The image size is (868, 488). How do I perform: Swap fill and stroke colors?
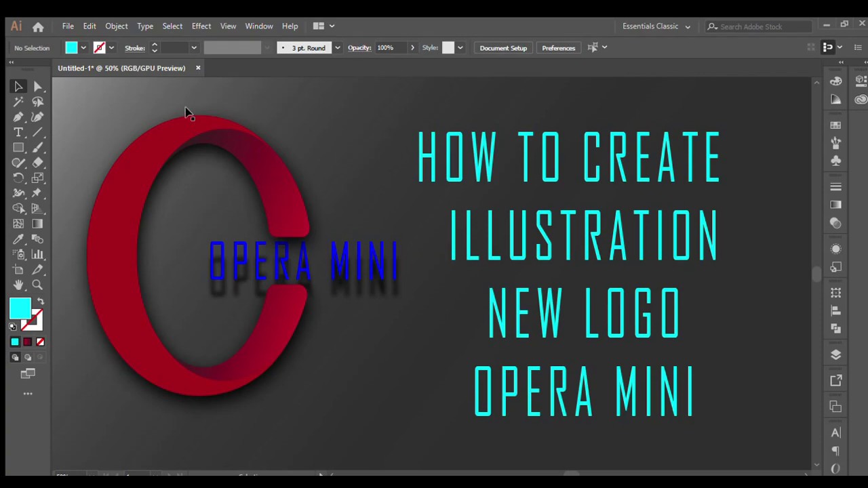[41, 302]
